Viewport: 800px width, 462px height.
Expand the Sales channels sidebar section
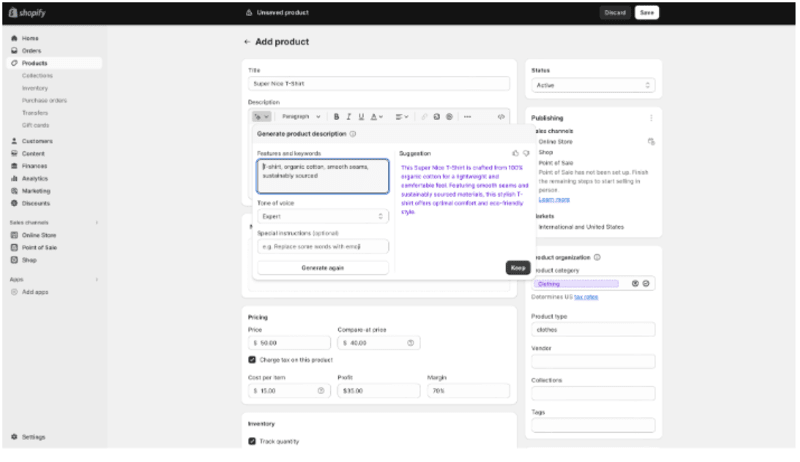(x=97, y=223)
